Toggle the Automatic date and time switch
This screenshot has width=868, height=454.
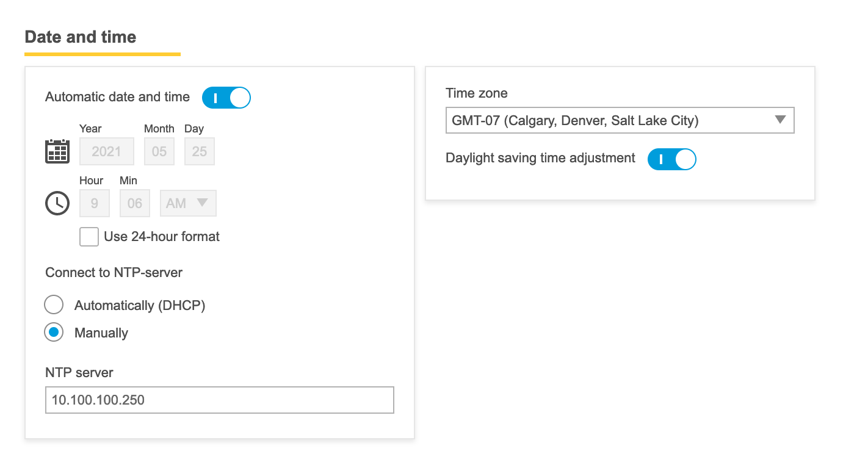(226, 98)
